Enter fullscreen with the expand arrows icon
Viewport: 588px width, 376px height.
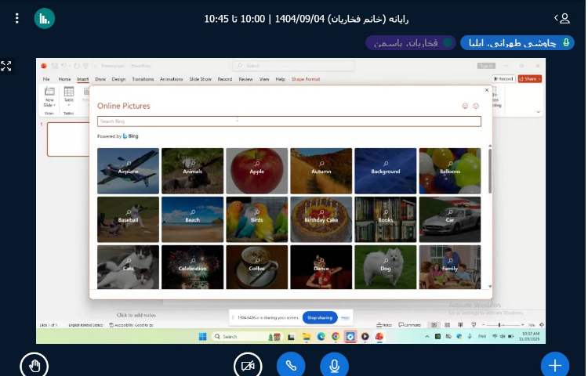6,66
